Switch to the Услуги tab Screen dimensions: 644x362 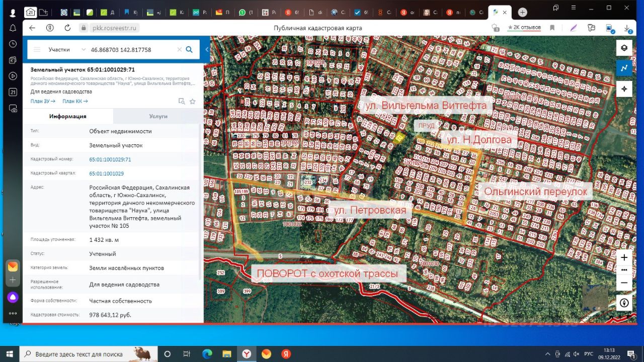158,116
